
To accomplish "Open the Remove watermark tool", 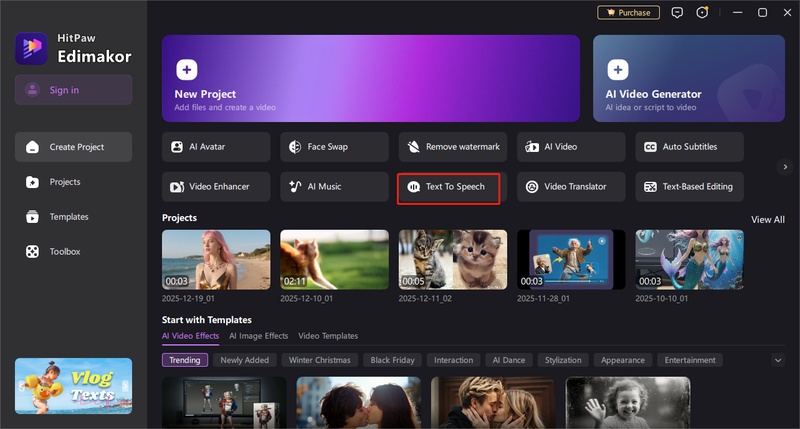I will (453, 147).
